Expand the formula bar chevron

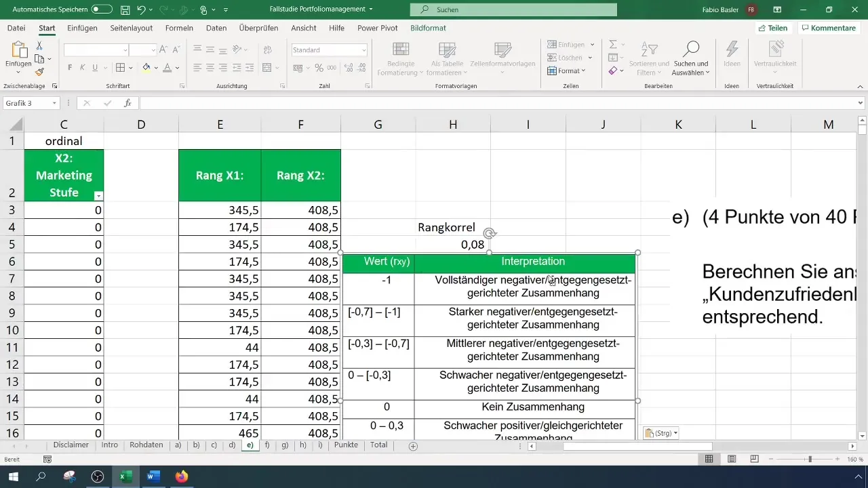pyautogui.click(x=861, y=103)
